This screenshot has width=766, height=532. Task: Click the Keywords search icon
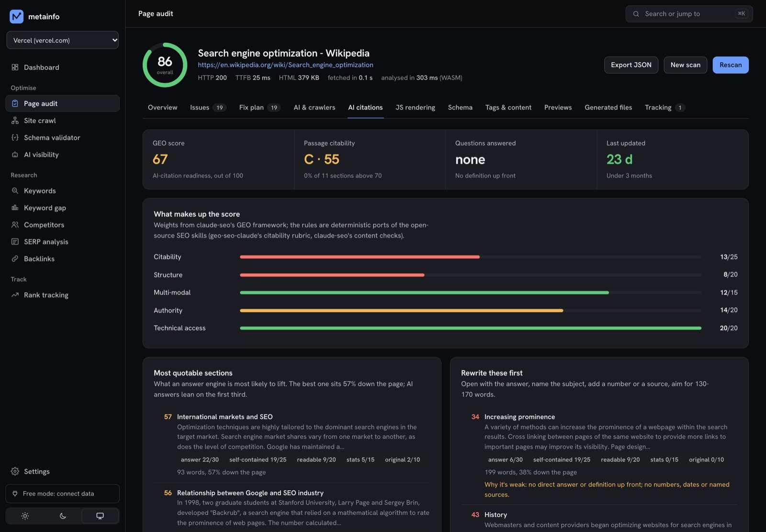(15, 191)
